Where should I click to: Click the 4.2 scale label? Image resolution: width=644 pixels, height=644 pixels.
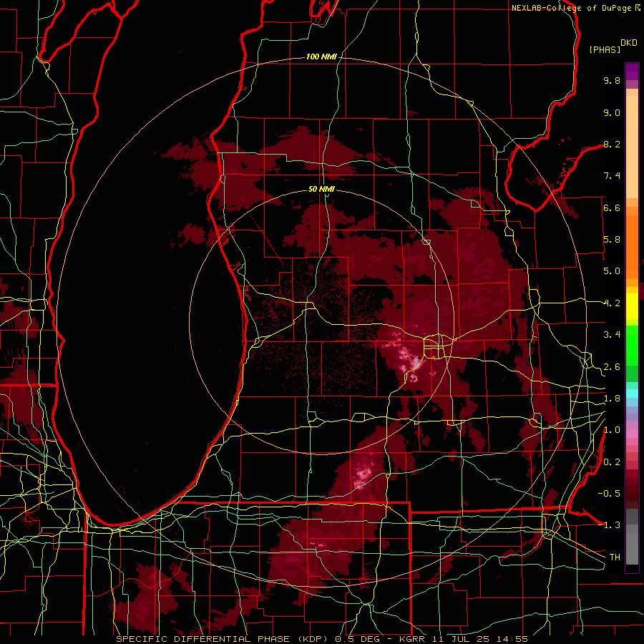(612, 303)
